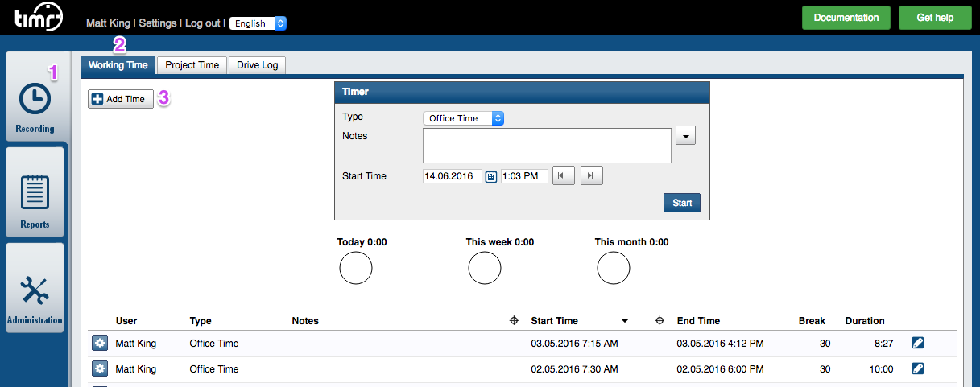Sort by the Duration column header
Viewport: 980px width, 387px height.
[865, 321]
